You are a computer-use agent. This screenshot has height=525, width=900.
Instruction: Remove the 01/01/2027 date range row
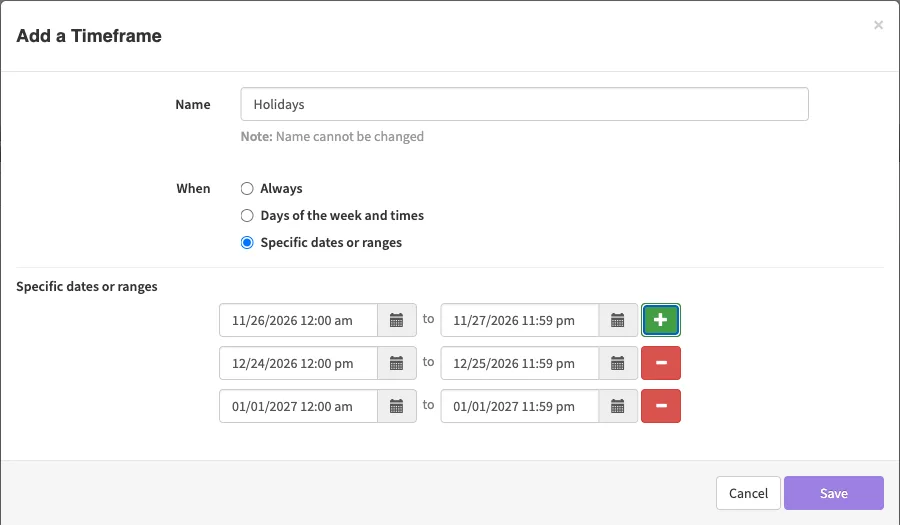pos(661,406)
